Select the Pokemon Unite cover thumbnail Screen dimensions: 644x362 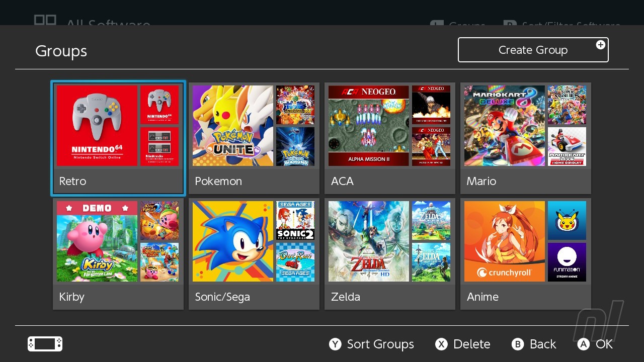(x=232, y=126)
